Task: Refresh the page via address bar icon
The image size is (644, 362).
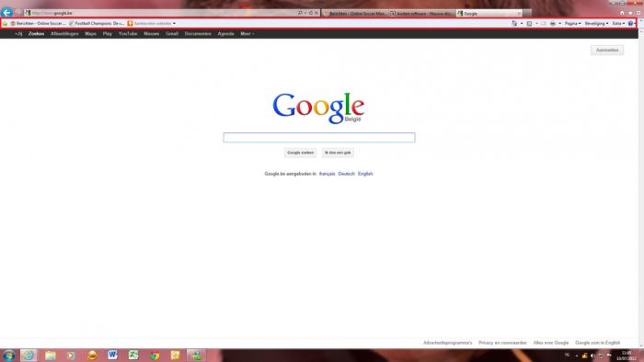Action: [x=311, y=13]
